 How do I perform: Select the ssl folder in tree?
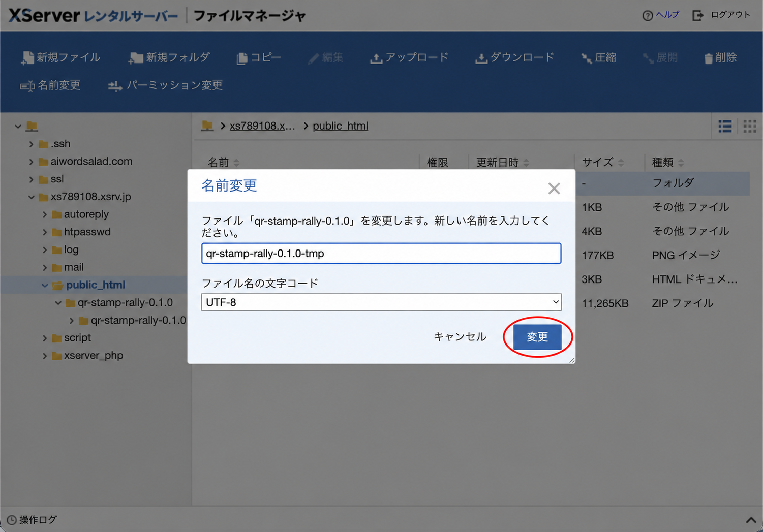tap(51, 179)
